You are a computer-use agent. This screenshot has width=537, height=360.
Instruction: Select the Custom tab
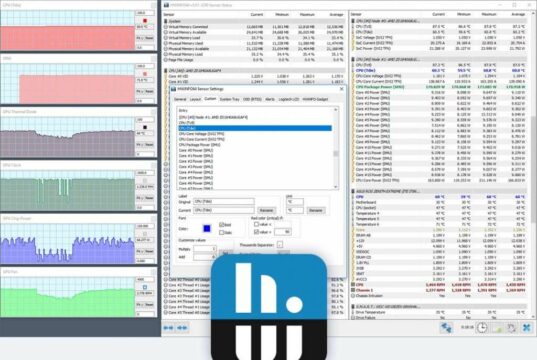[210, 99]
